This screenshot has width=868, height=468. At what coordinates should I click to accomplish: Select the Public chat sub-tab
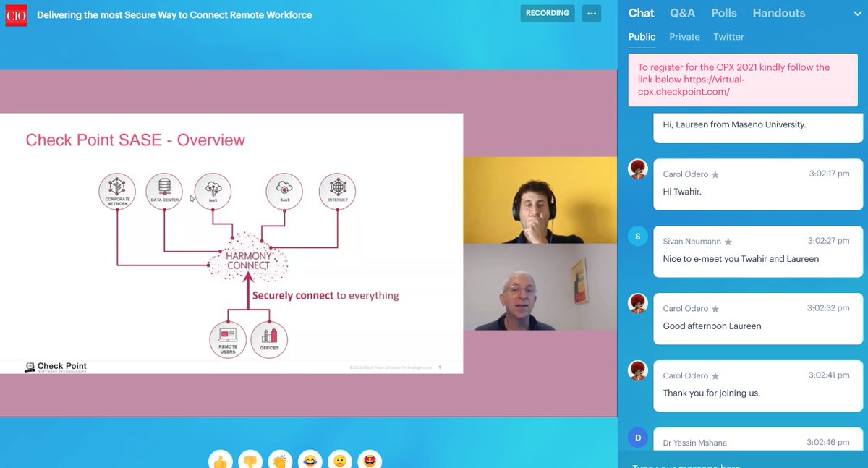[x=642, y=37]
